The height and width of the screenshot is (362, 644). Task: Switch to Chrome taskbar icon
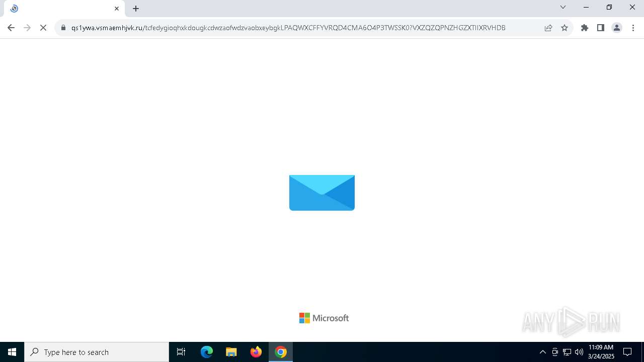pyautogui.click(x=281, y=352)
